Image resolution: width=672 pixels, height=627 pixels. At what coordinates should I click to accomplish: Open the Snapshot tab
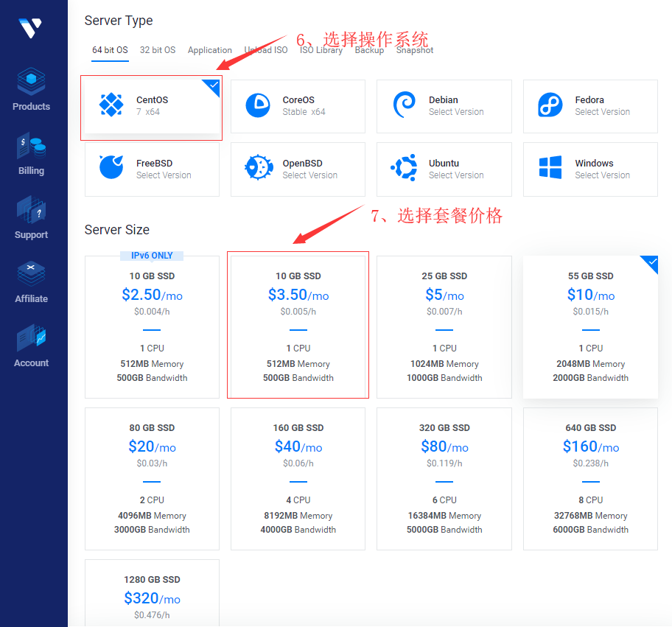pos(414,50)
